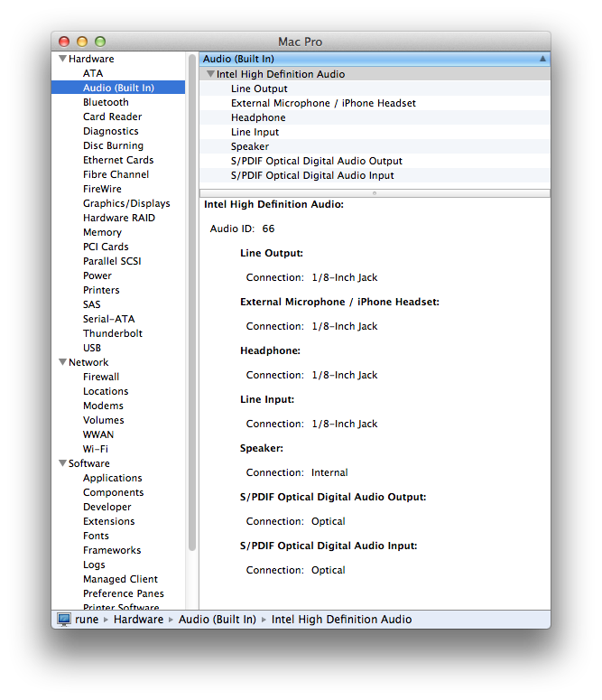Viewport: 602px width, 700px height.
Task: Show the Wi-Fi network details
Action: tap(96, 450)
